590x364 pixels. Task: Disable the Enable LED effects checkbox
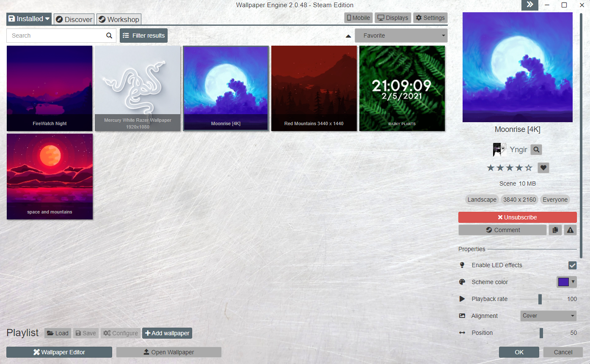click(572, 265)
